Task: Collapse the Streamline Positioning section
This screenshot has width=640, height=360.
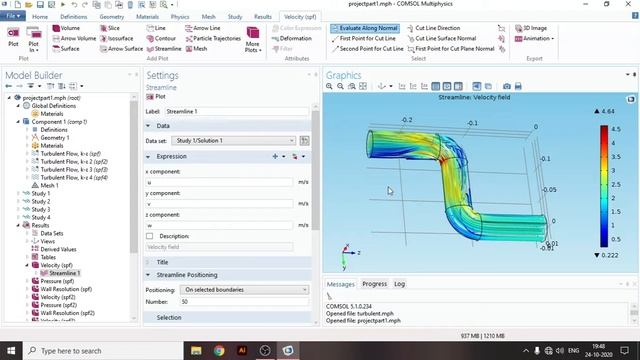Action: tap(148, 275)
